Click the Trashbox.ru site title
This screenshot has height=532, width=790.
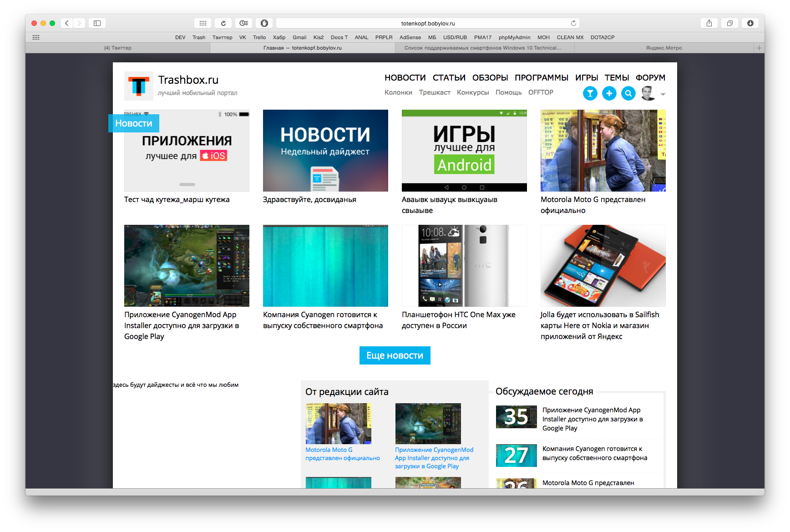[x=188, y=80]
